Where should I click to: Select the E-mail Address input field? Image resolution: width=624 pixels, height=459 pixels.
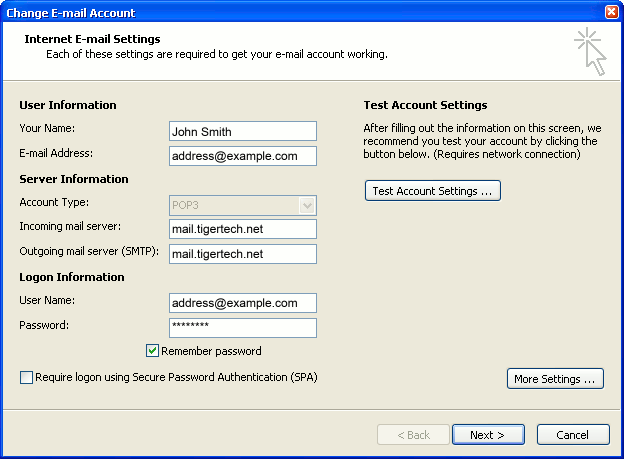(x=243, y=156)
